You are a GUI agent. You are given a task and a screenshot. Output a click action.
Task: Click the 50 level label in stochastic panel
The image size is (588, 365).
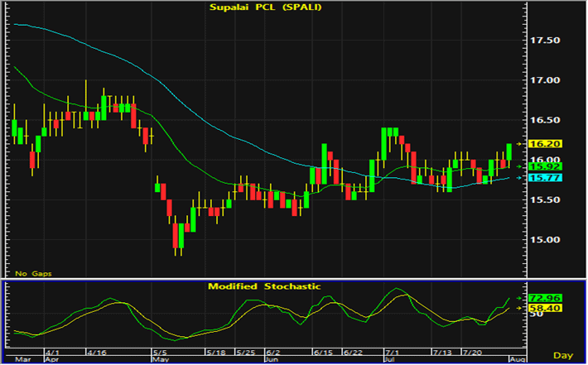pos(537,314)
